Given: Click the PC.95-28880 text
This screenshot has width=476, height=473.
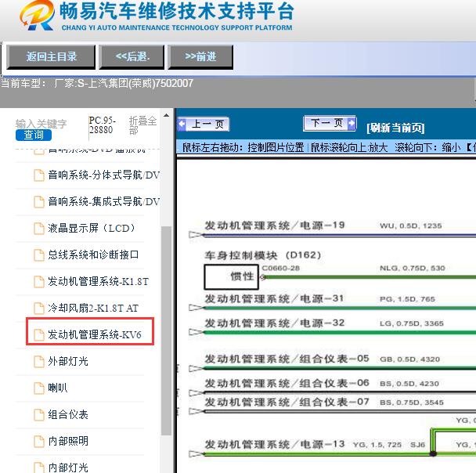Looking at the screenshot, I should (103, 125).
